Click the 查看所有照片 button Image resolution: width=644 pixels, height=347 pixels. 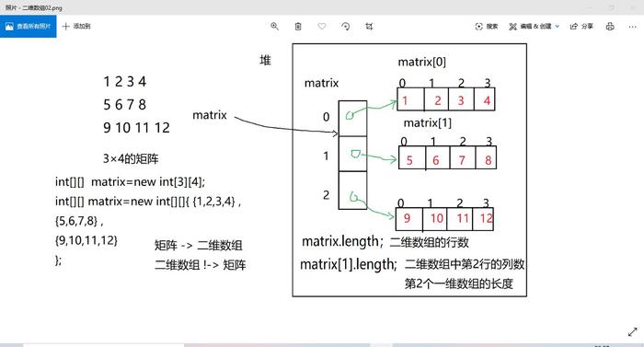pos(28,27)
